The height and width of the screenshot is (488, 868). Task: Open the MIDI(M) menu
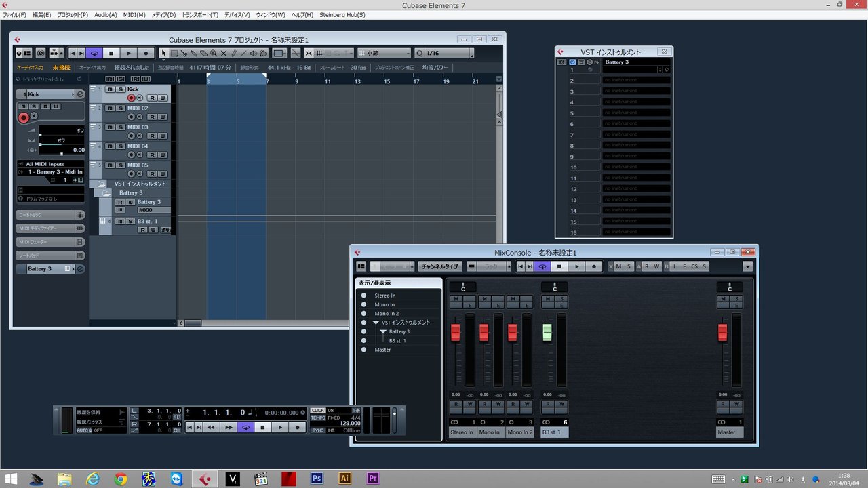tap(134, 14)
